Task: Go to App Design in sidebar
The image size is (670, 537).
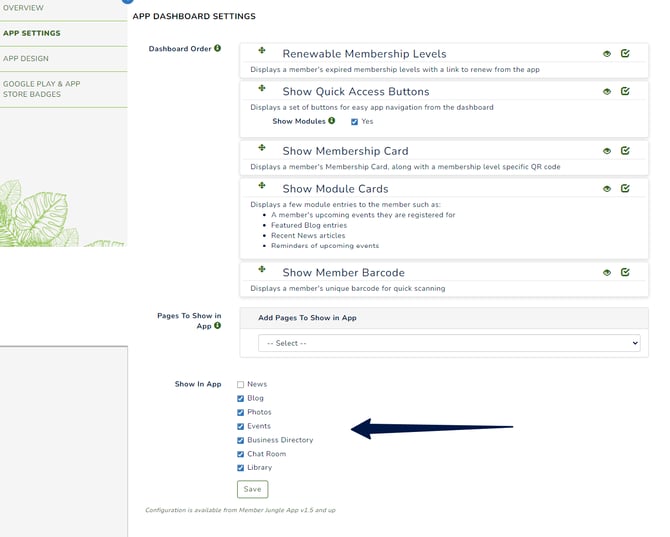Action: [x=26, y=59]
